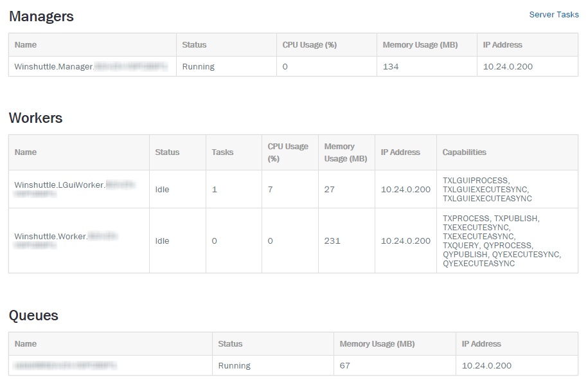Click LGuiWorker IP address cell
Image resolution: width=588 pixels, height=382 pixels.
405,189
